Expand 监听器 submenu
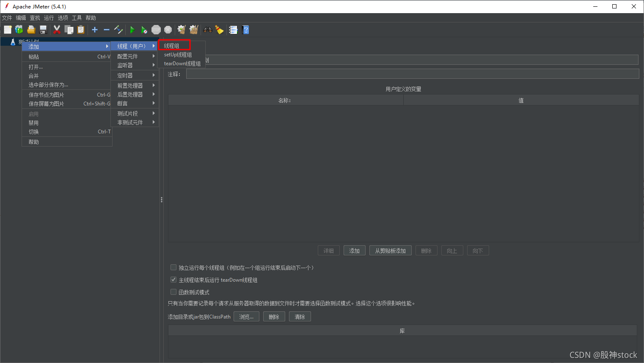 [135, 65]
